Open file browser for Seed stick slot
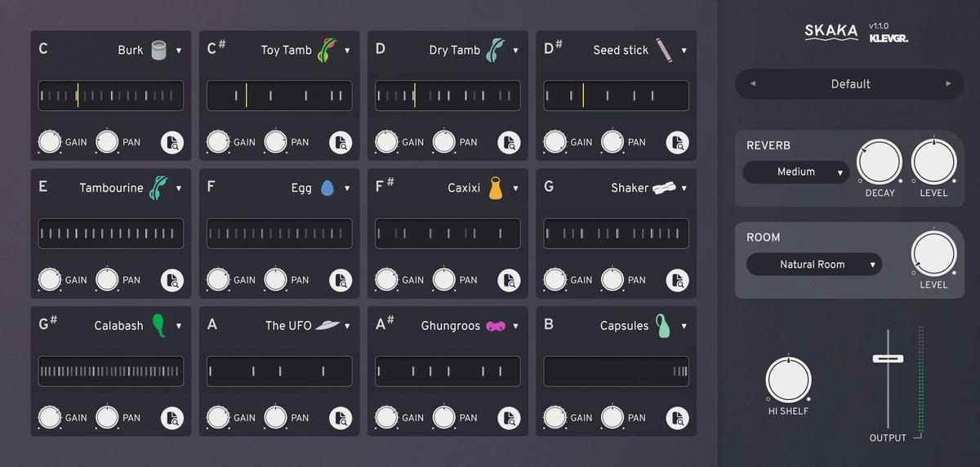980x467 pixels. point(677,142)
